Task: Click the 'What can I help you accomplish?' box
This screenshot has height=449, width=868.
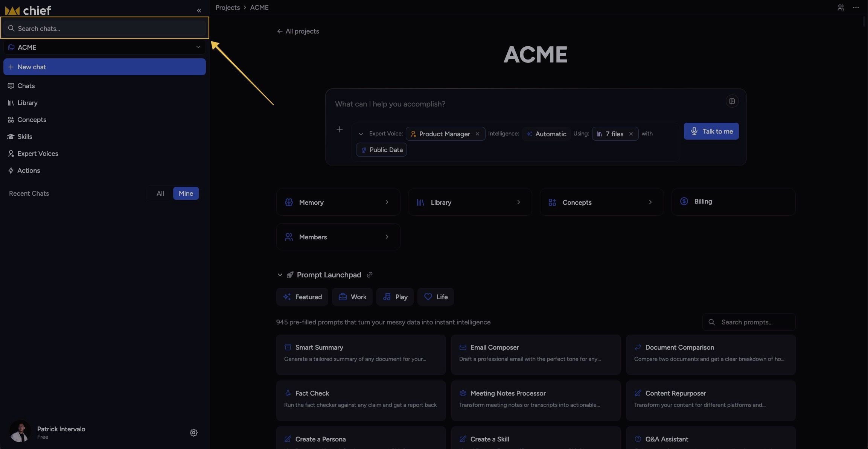Action: tap(527, 104)
